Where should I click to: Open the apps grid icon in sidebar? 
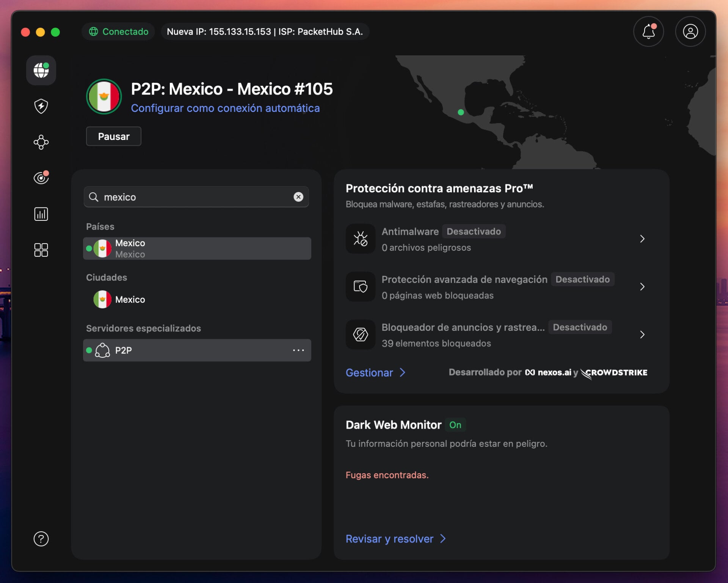[x=41, y=250]
